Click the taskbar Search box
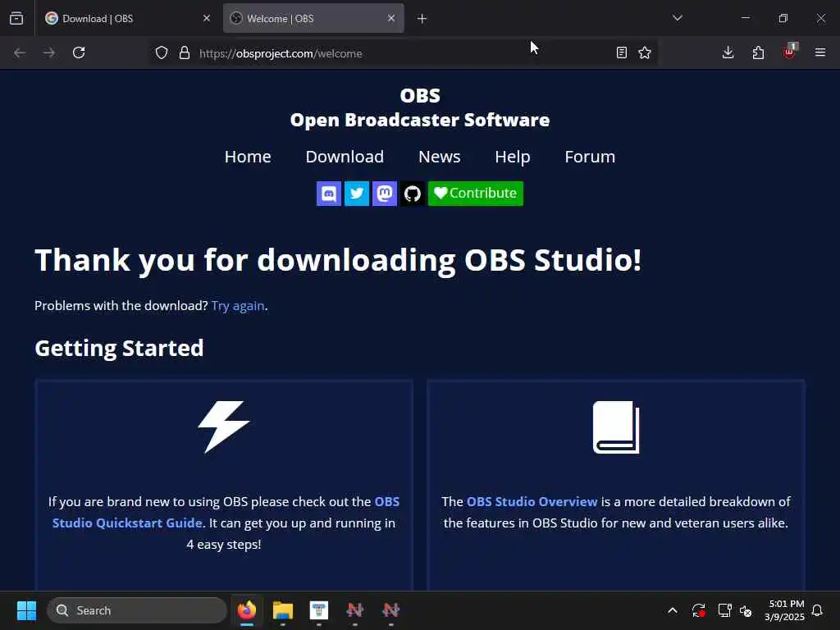This screenshot has width=840, height=630. [x=137, y=610]
